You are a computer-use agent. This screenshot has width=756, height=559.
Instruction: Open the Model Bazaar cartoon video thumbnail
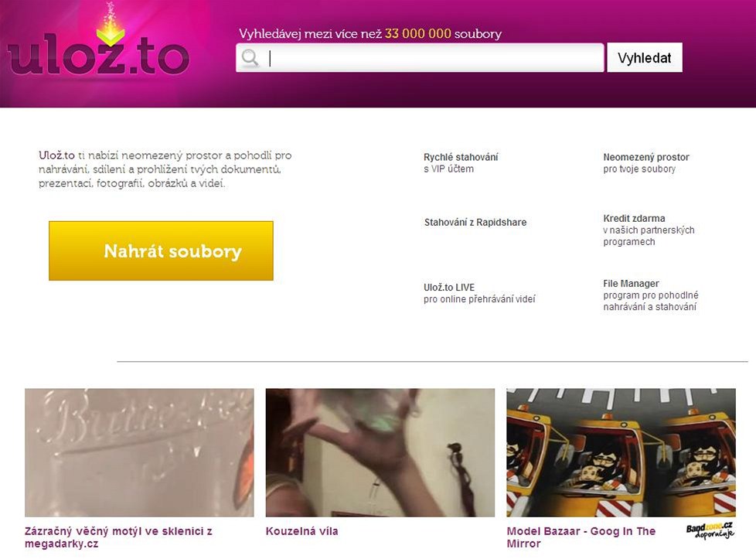621,452
